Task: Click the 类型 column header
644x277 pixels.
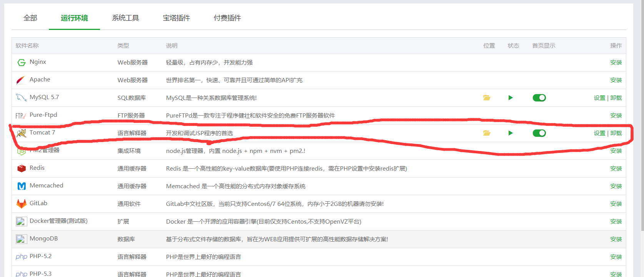Action: pyautogui.click(x=123, y=46)
